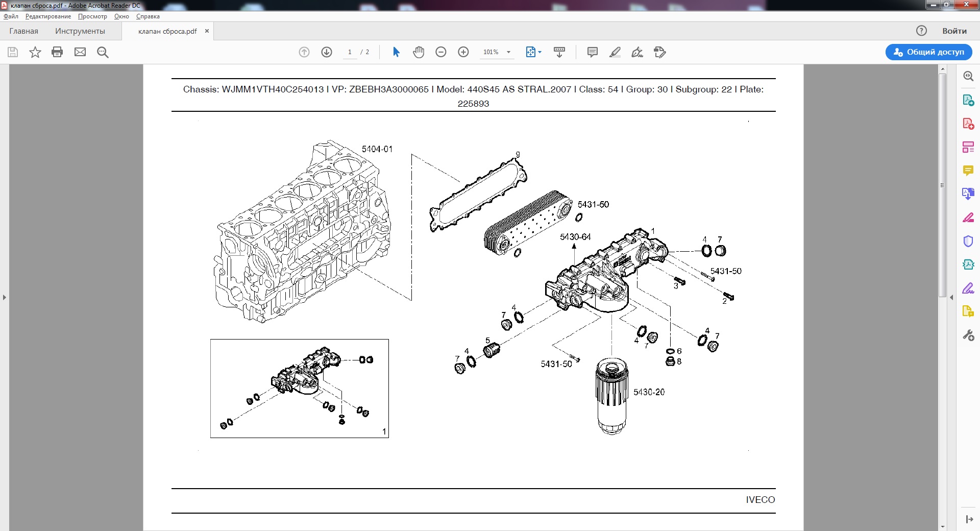Viewport: 980px width, 531px height.
Task: Go to the next page arrow
Action: click(x=327, y=52)
